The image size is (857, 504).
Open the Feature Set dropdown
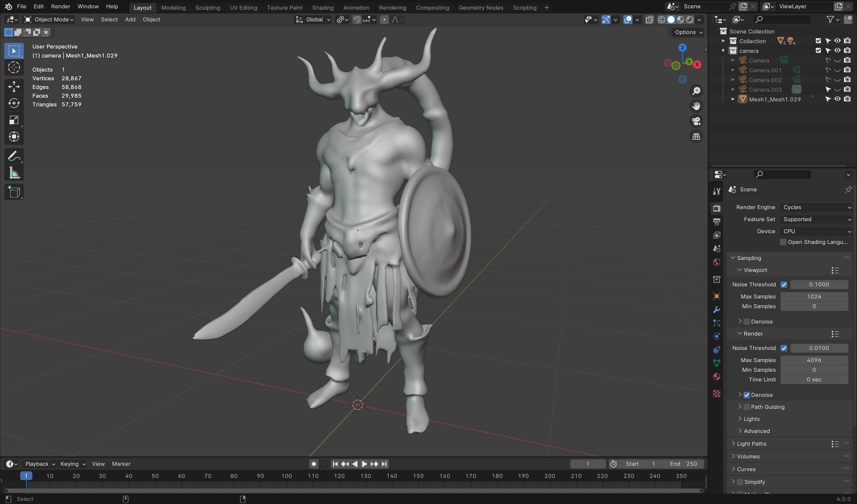click(816, 219)
